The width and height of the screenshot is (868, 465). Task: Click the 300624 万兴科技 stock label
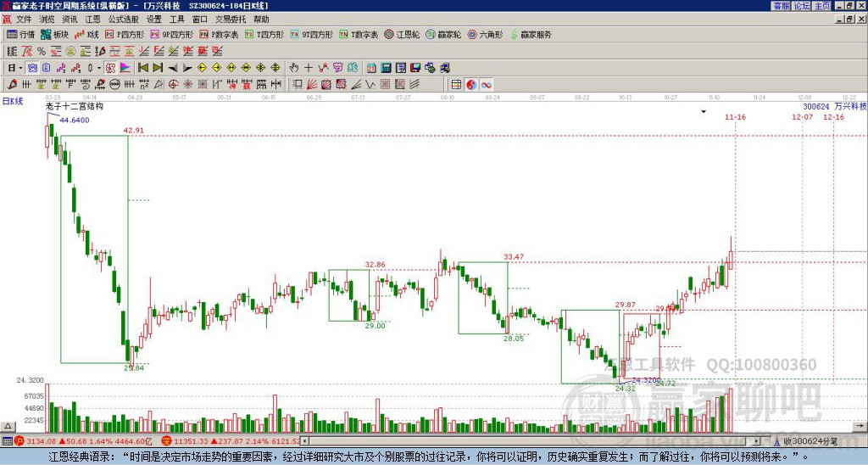point(834,106)
